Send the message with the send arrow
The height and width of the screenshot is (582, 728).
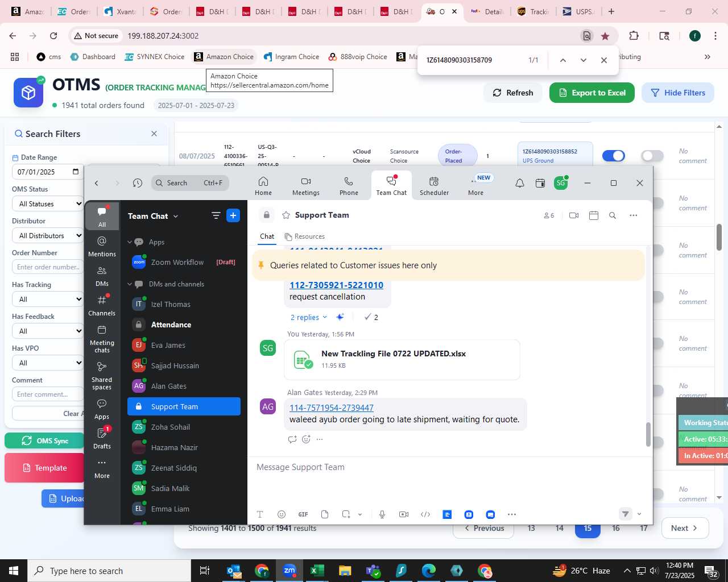[625, 514]
